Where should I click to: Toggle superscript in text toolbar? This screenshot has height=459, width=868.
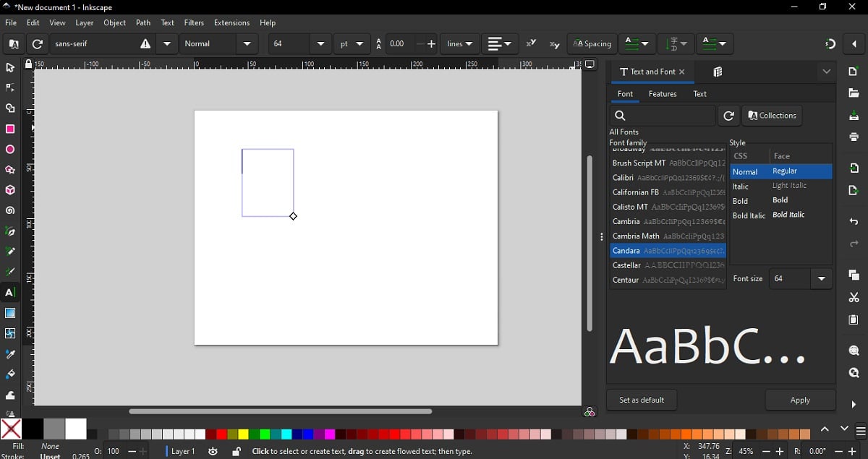tap(531, 44)
